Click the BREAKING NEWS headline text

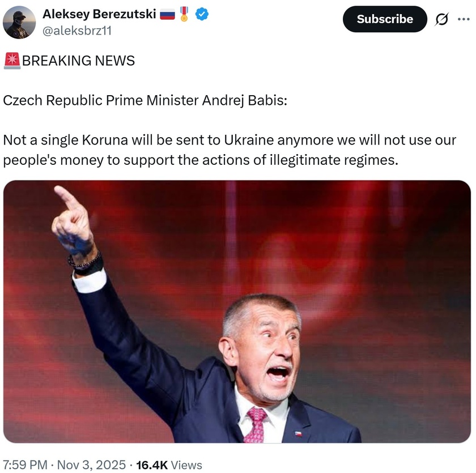point(78,61)
